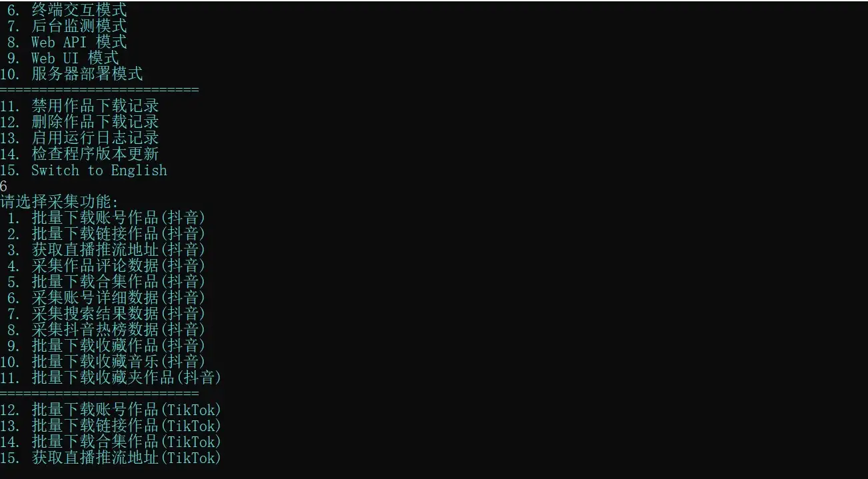Viewport: 868px width, 479px height.
Task: Select 批量下载收藏音乐(抖音) line
Action: click(x=103, y=362)
